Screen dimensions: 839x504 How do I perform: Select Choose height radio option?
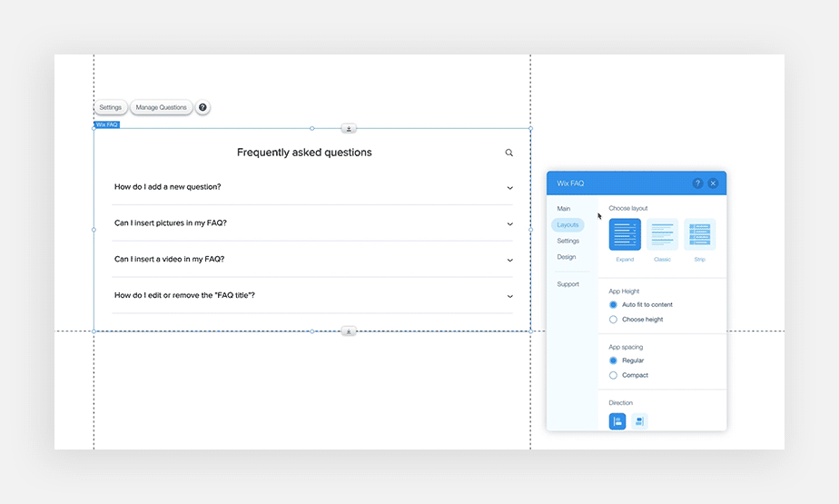click(x=613, y=320)
